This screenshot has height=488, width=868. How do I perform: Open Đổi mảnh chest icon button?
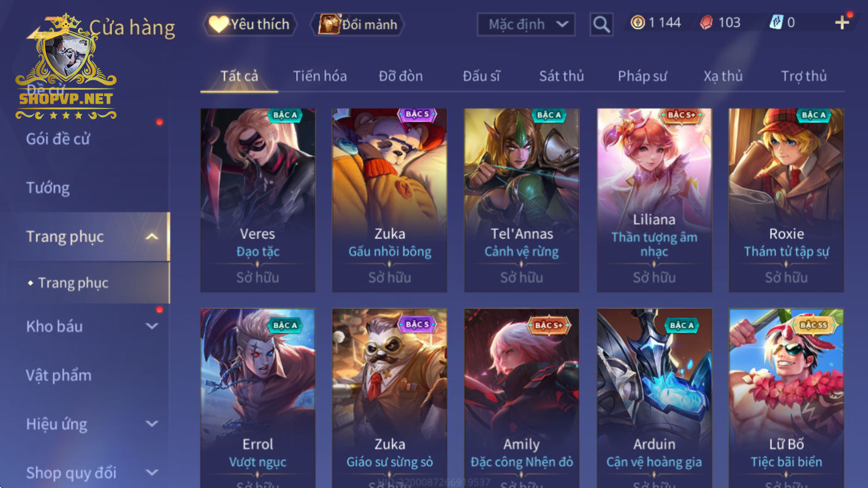click(x=358, y=24)
